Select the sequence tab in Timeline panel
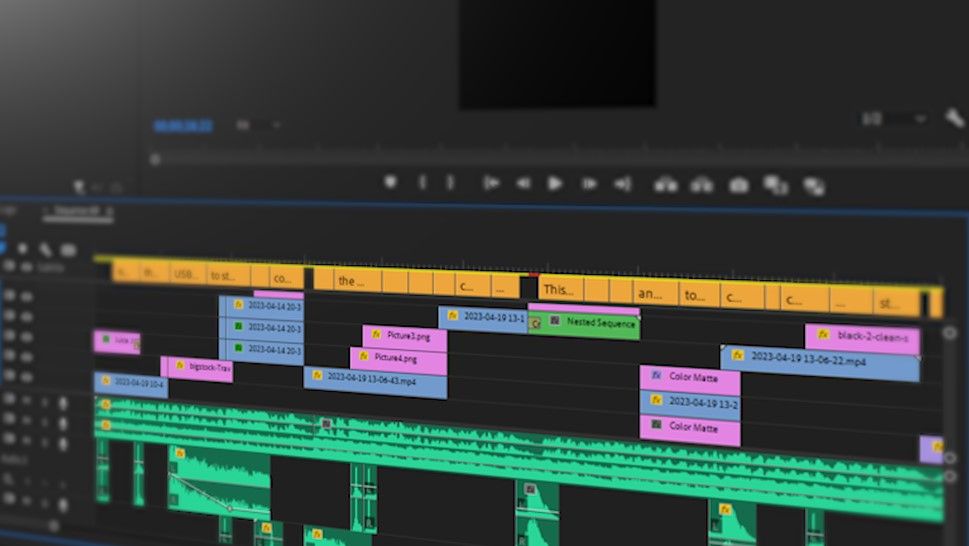Image resolution: width=969 pixels, height=546 pixels. (x=77, y=211)
